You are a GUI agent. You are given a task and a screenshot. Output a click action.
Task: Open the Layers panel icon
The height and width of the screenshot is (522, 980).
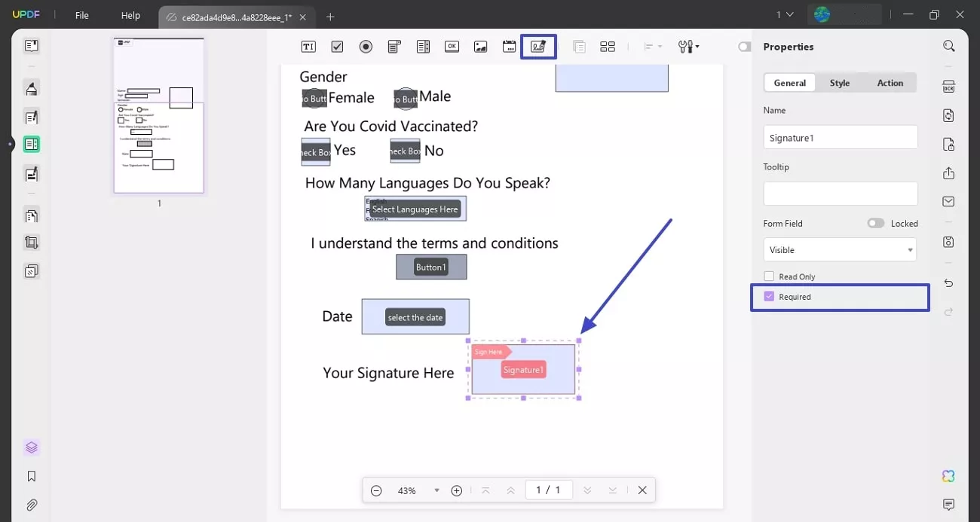click(x=31, y=447)
